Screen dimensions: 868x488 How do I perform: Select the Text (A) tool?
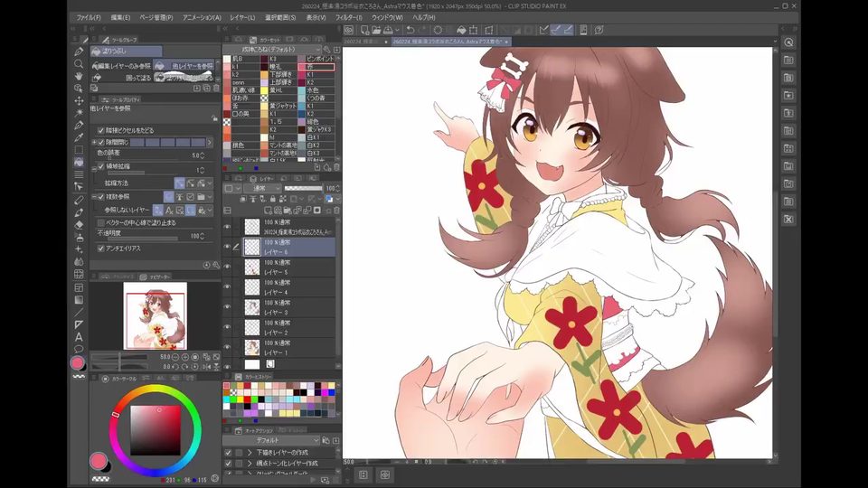(x=80, y=336)
